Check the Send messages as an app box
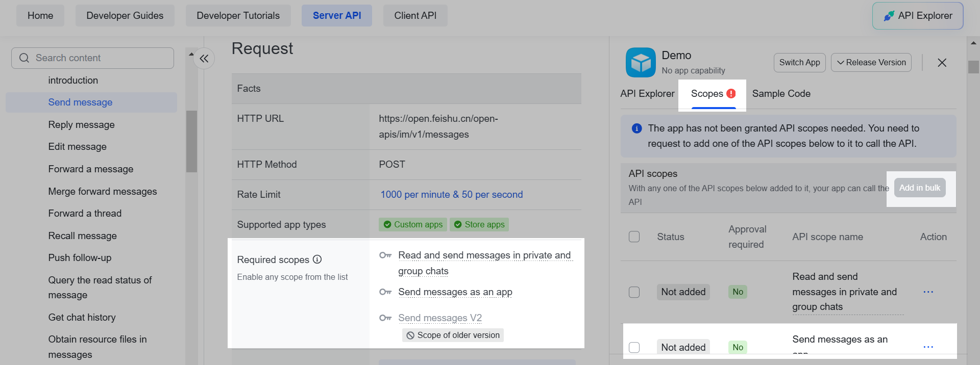980x365 pixels. [x=634, y=347]
